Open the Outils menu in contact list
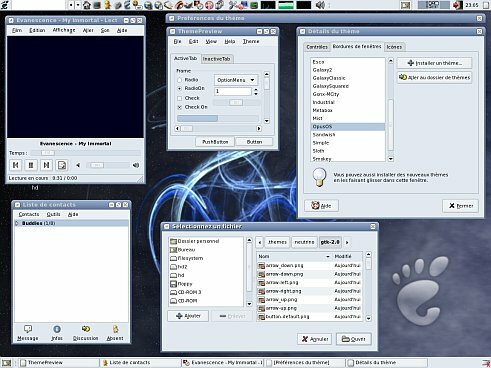Viewport: 491px width, 368px height. [x=53, y=214]
